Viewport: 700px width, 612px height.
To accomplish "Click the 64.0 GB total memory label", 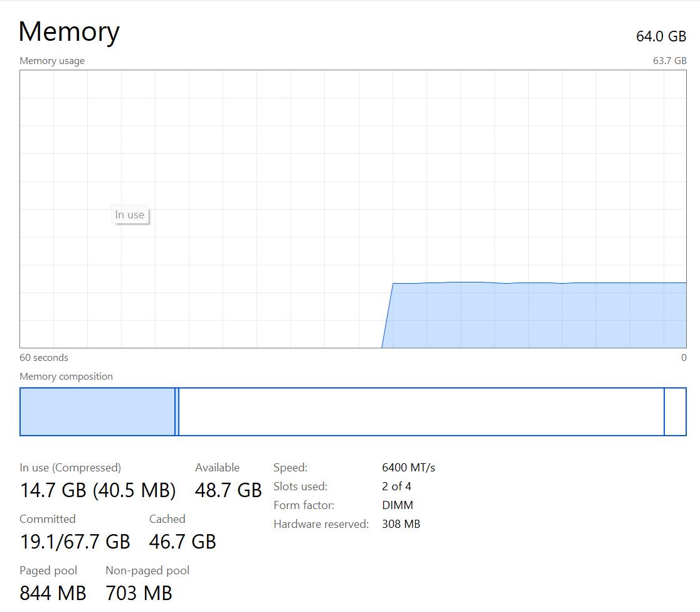I will coord(660,36).
